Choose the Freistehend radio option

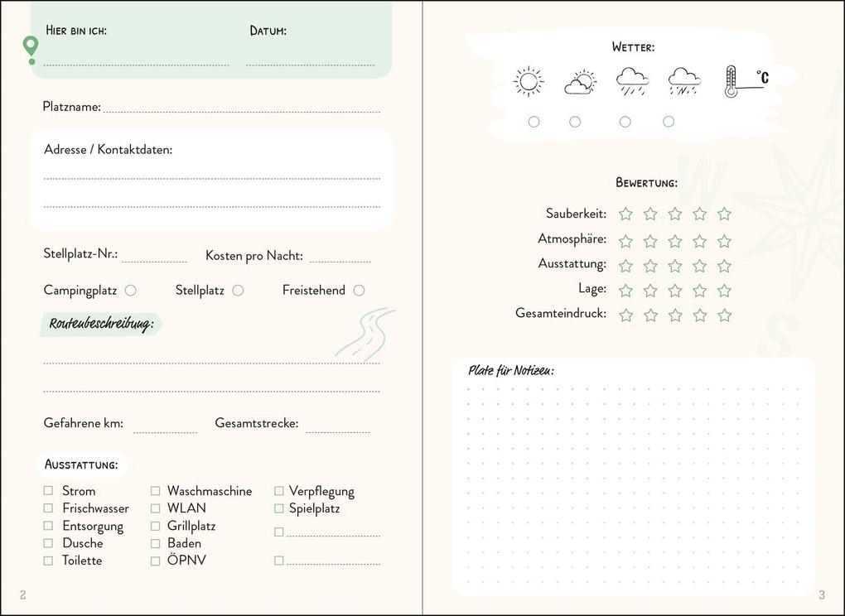tap(359, 291)
